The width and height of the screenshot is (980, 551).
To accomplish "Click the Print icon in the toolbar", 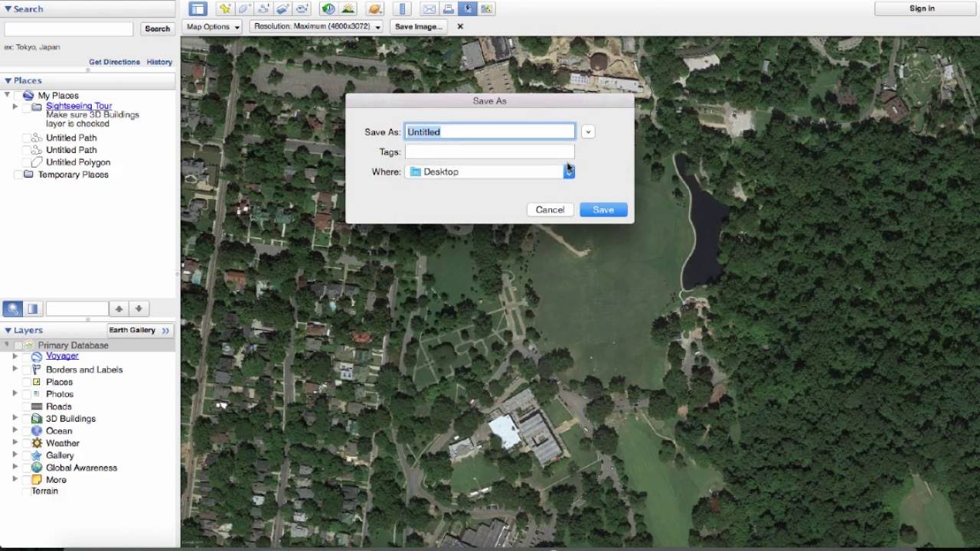I will [448, 9].
